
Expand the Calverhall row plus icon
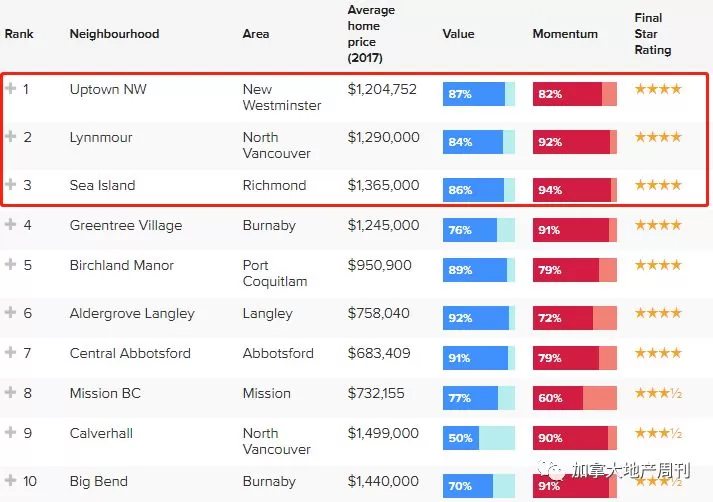(10, 432)
